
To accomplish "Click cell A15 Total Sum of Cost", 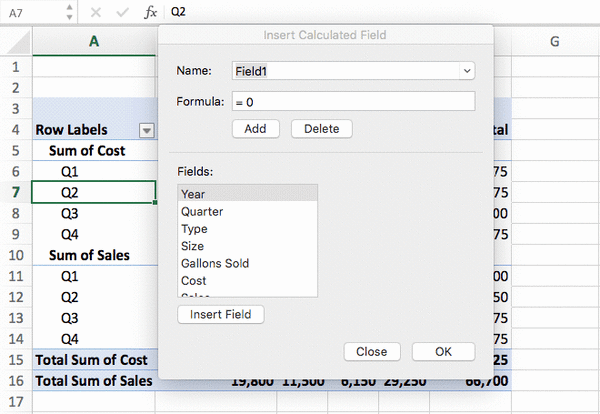I will pyautogui.click(x=93, y=360).
